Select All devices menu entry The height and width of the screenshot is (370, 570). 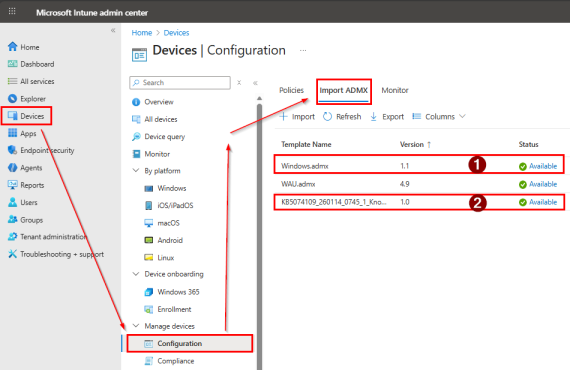point(161,119)
